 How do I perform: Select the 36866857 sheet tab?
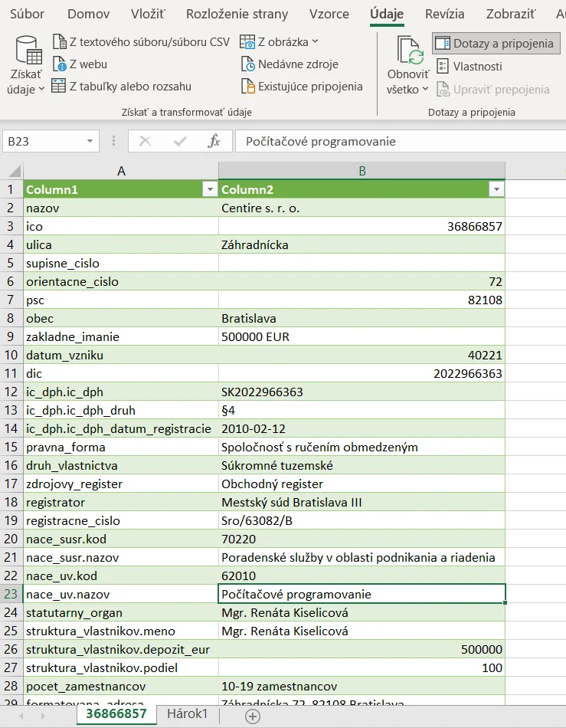(116, 713)
